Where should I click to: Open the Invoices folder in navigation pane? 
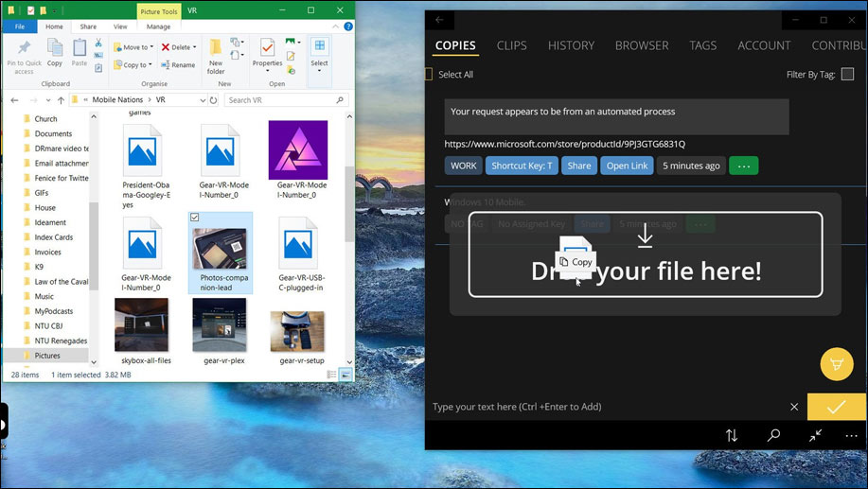(47, 253)
